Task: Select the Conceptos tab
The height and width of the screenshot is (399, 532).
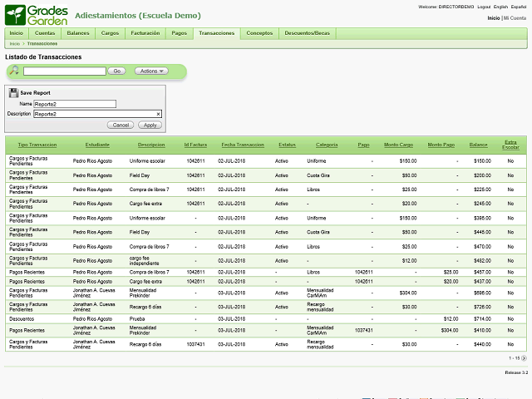Action: [259, 33]
